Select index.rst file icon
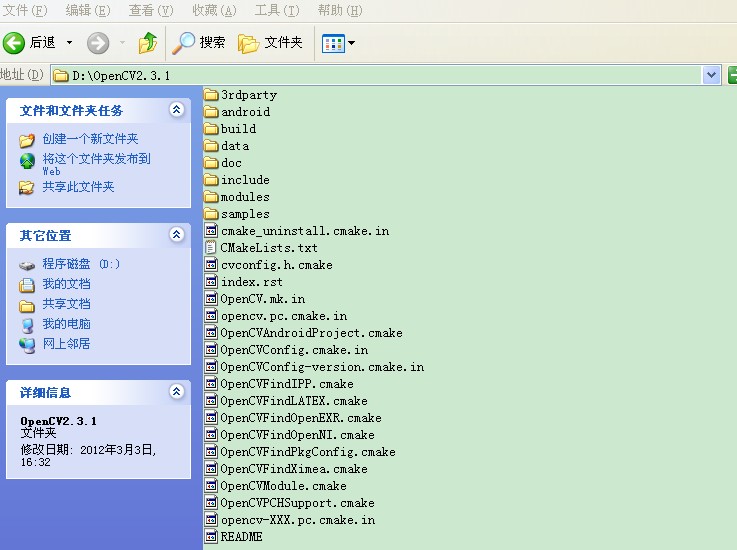This screenshot has width=737, height=550. click(212, 282)
